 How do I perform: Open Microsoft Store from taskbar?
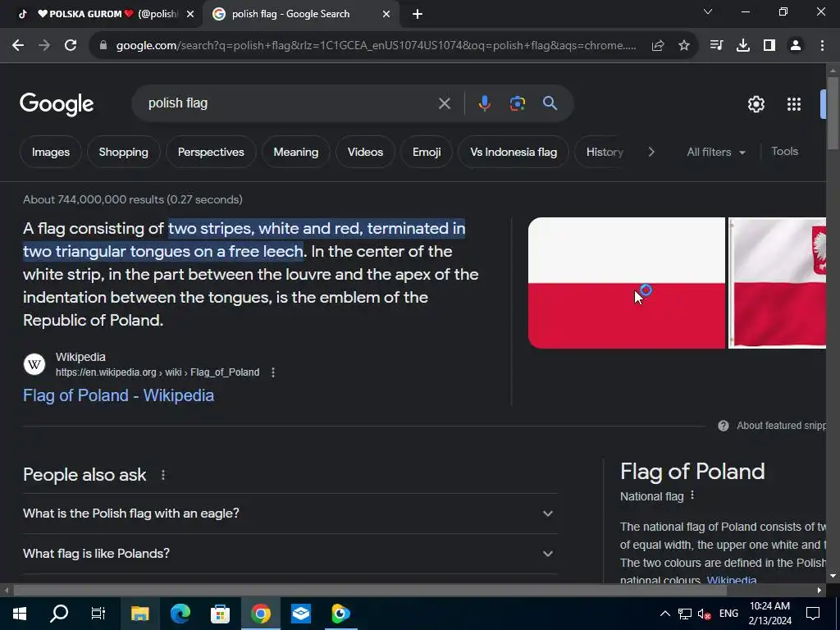220,614
